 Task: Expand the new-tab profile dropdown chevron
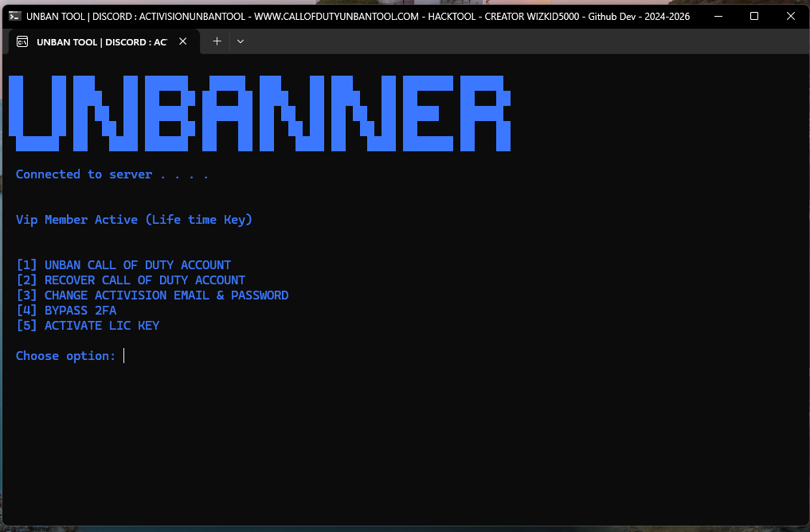(241, 41)
